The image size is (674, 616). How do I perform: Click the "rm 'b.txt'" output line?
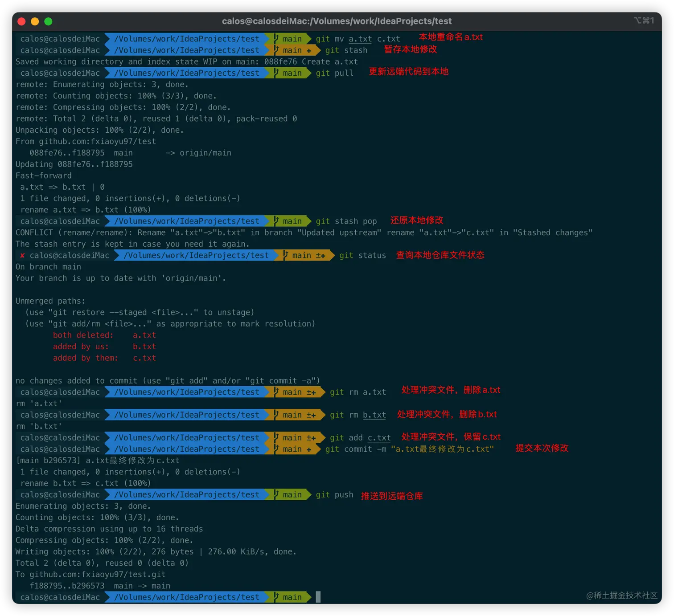pos(39,426)
